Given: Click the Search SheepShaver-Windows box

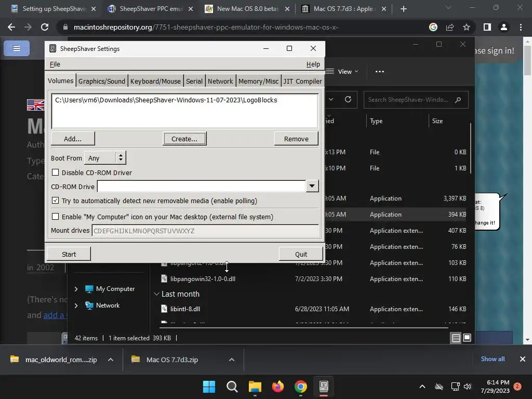Looking at the screenshot, I should pos(416,100).
